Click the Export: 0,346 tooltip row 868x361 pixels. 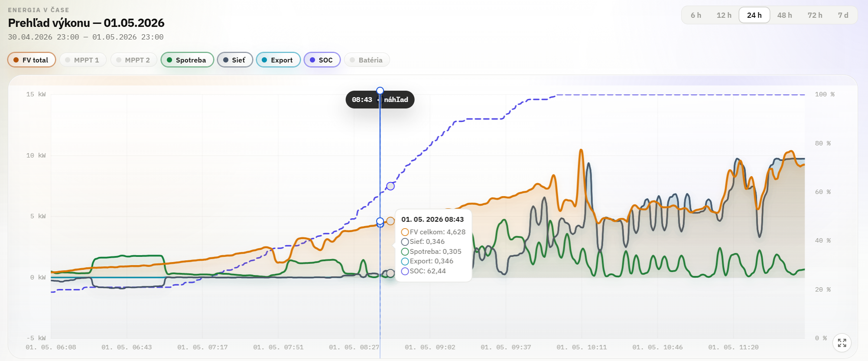pyautogui.click(x=427, y=261)
